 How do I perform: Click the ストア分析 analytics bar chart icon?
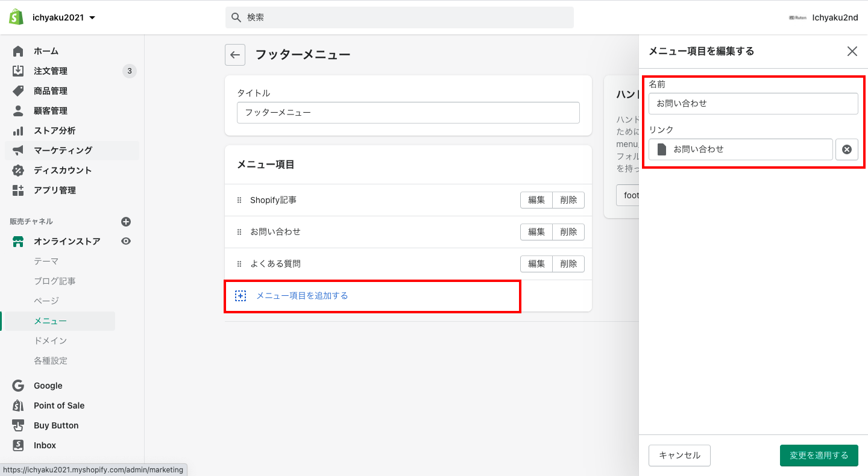coord(18,131)
